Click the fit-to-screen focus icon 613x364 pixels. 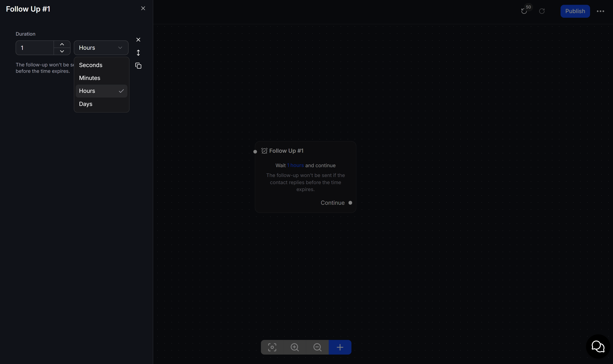pos(272,347)
